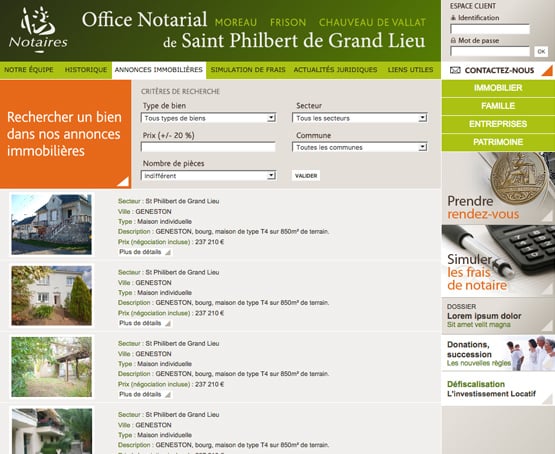Click the Contactez-nous link
The image size is (555, 454).
[499, 70]
